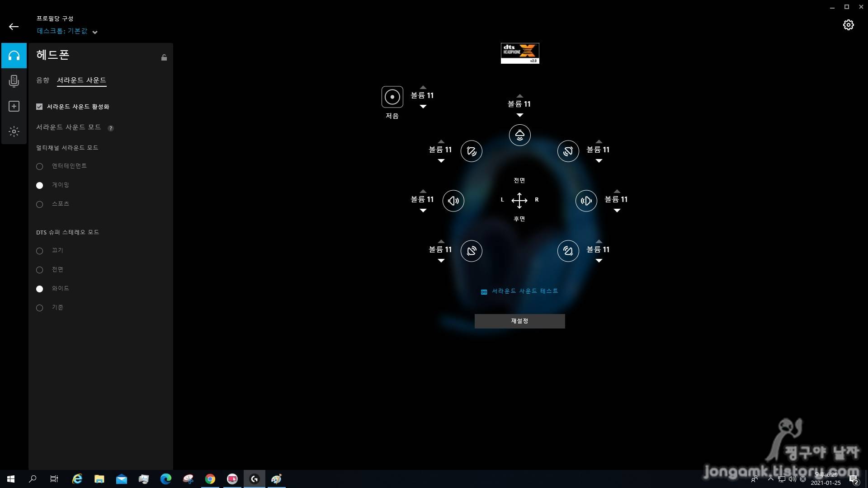Choose 전면 DTS super stereo mode
868x488 pixels.
(40, 270)
